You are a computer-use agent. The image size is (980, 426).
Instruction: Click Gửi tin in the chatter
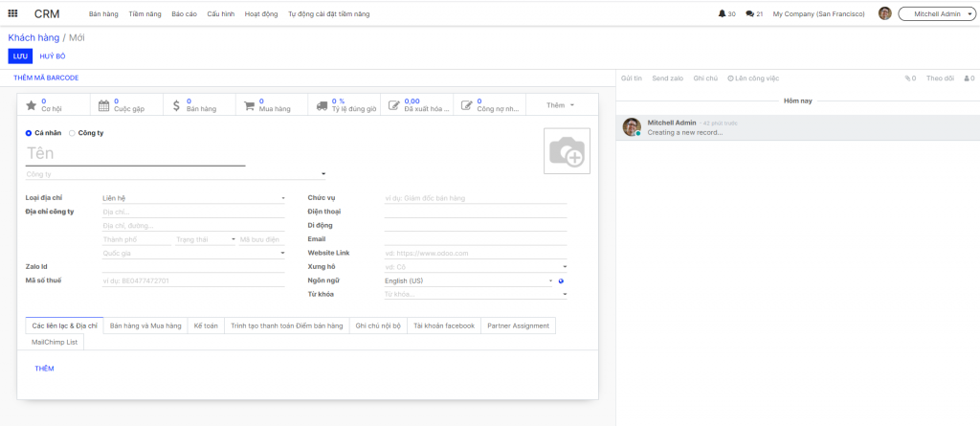click(x=632, y=78)
